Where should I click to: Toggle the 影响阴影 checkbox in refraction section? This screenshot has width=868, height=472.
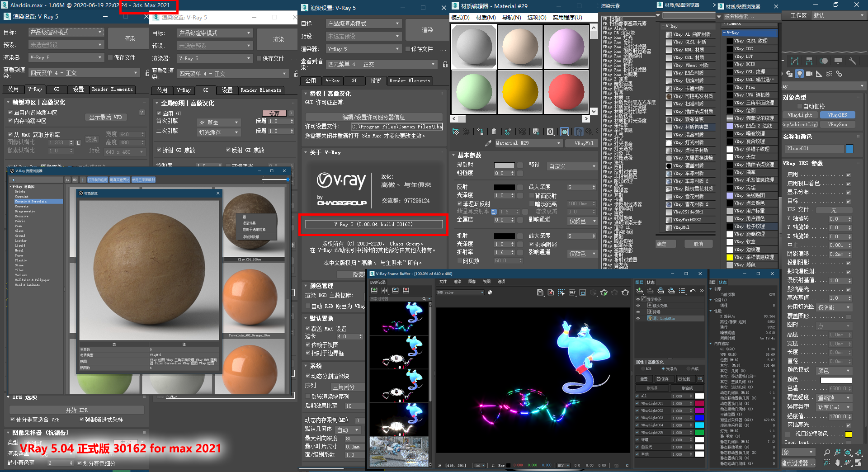[531, 245]
